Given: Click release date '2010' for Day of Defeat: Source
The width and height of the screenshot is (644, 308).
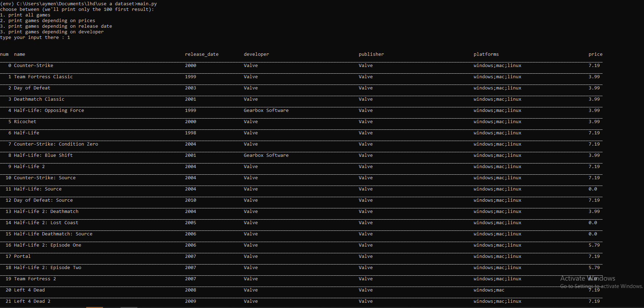Looking at the screenshot, I should tap(191, 200).
